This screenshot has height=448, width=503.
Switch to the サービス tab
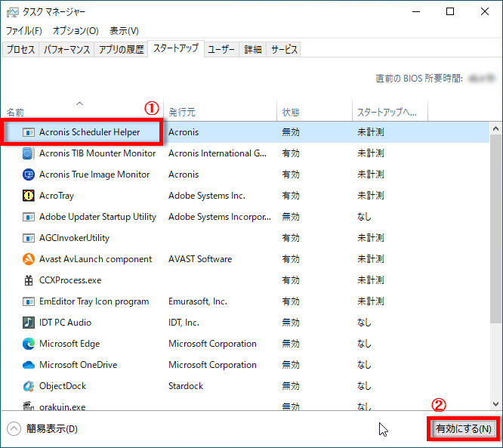(284, 50)
